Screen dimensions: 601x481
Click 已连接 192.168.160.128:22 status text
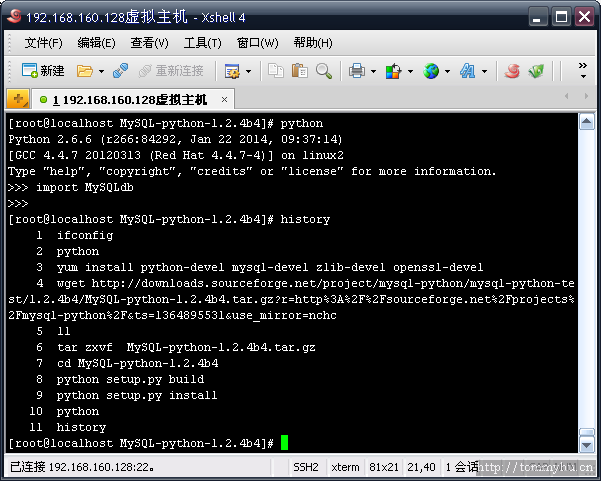pyautogui.click(x=82, y=467)
